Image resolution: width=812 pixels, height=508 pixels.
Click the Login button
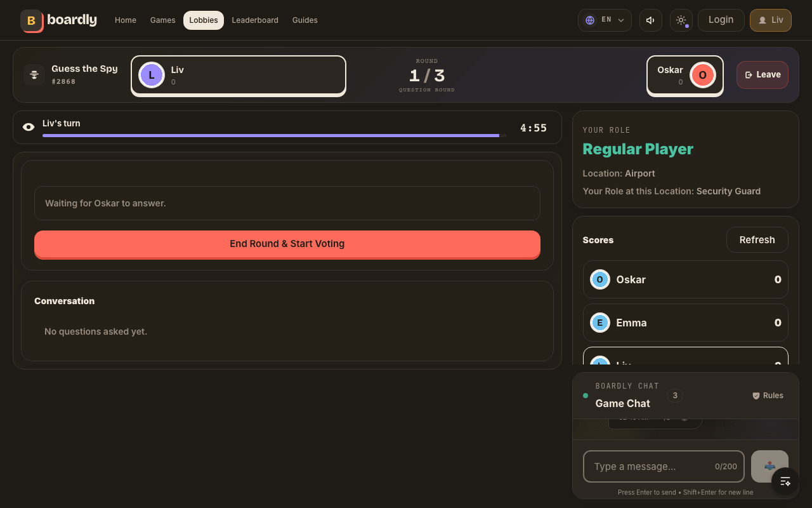click(721, 20)
